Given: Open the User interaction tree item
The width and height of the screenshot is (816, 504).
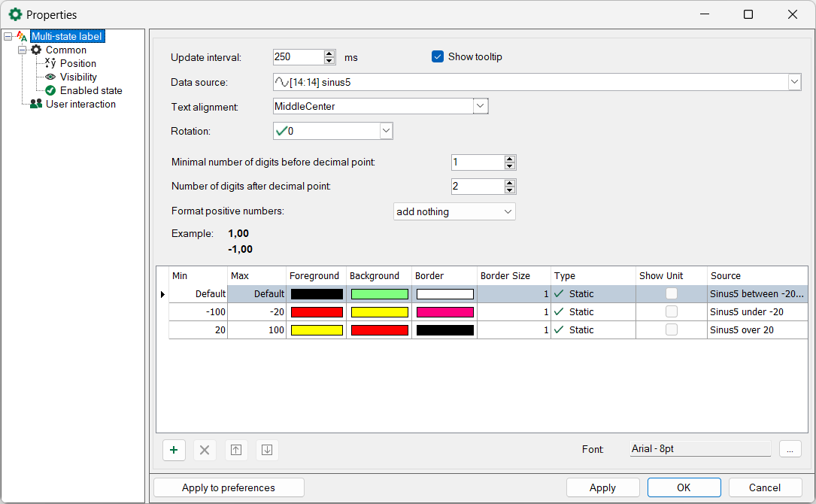Looking at the screenshot, I should point(80,104).
